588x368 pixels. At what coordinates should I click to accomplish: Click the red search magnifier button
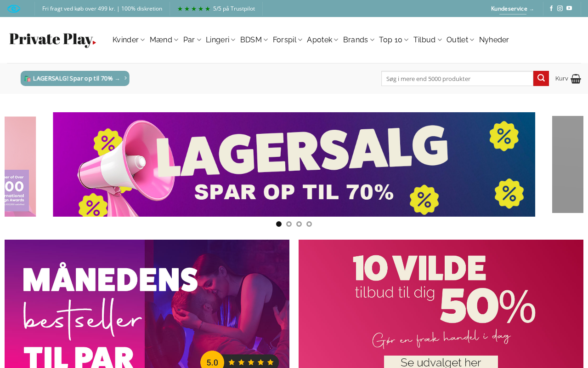[x=541, y=78]
